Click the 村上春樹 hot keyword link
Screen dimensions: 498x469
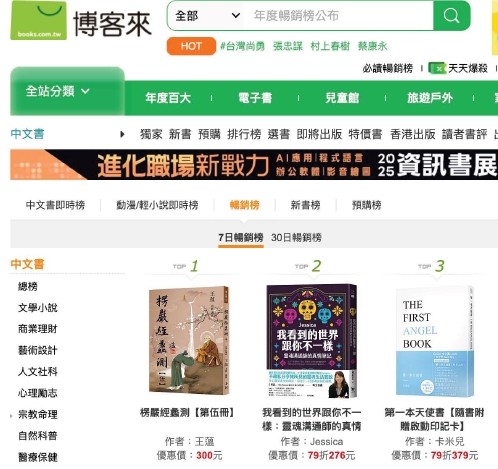330,46
